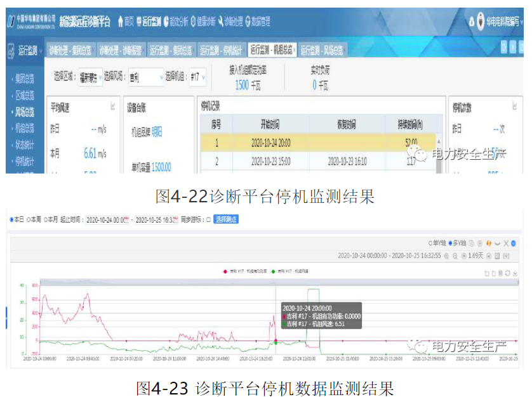
Task: Open the 数据管理 icon in top navigation
Action: [x=248, y=21]
